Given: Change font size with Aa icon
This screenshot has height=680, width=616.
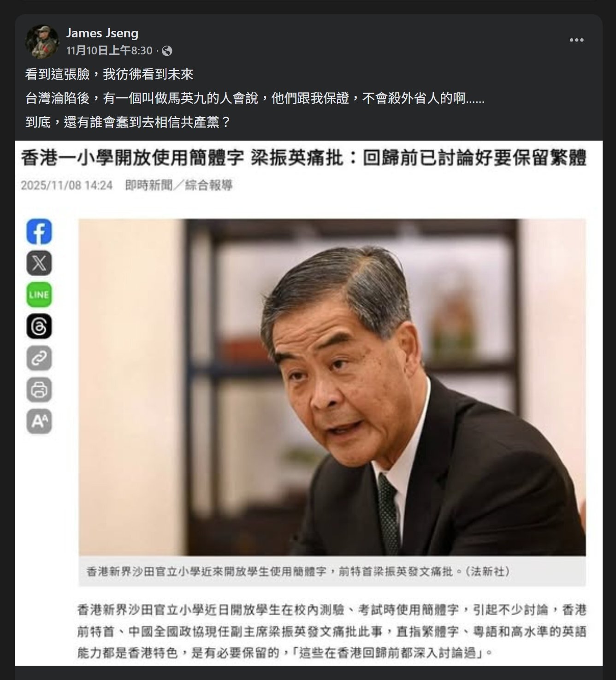Looking at the screenshot, I should pyautogui.click(x=39, y=421).
